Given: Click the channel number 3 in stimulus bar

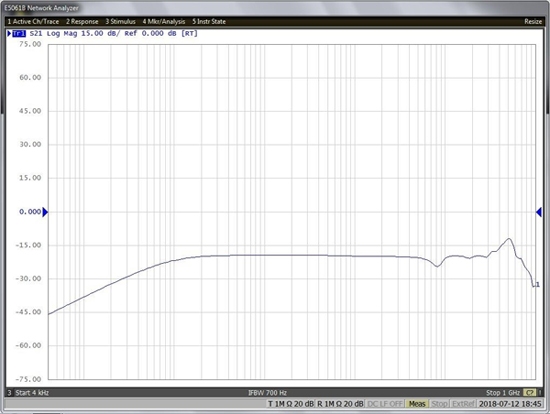Looking at the screenshot, I should (x=9, y=393).
